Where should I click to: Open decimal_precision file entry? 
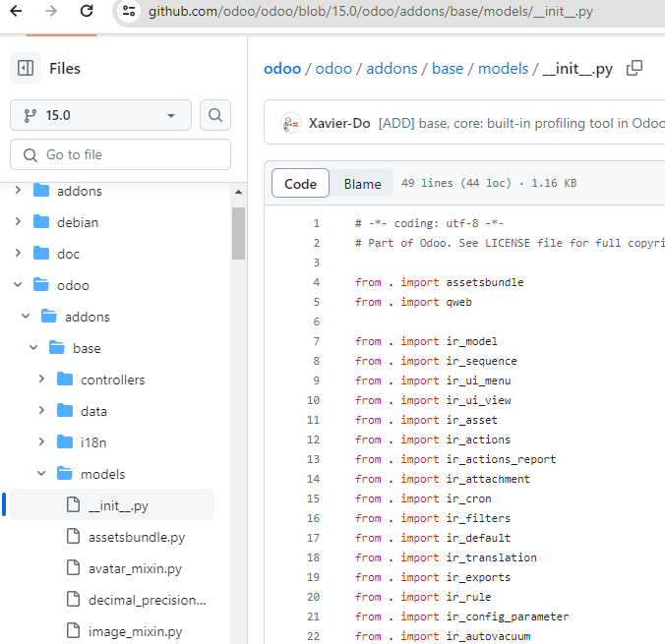click(x=148, y=600)
